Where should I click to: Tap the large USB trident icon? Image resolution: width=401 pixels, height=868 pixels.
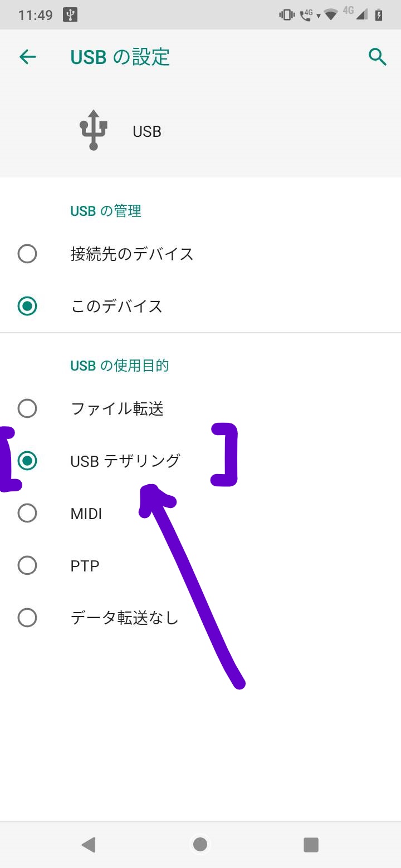(x=93, y=130)
